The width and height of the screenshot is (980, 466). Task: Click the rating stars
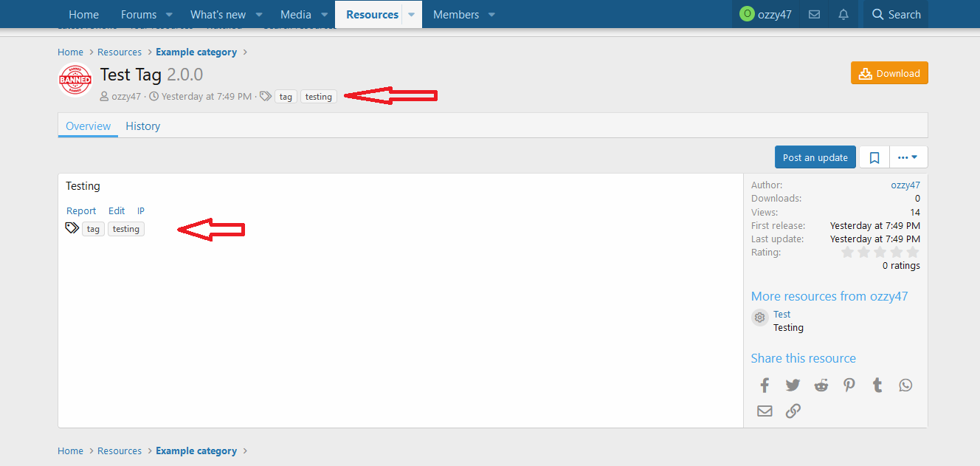[880, 253]
